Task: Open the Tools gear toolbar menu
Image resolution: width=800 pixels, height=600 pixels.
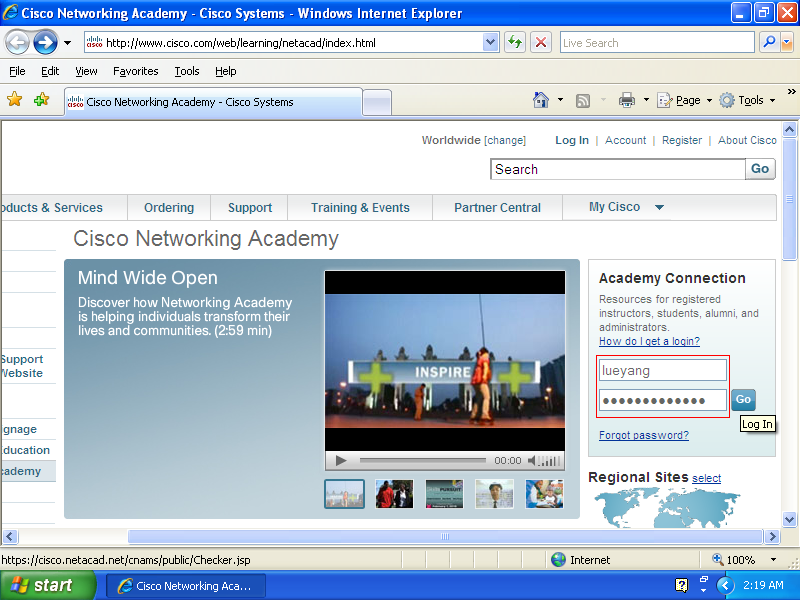Action: [x=747, y=100]
